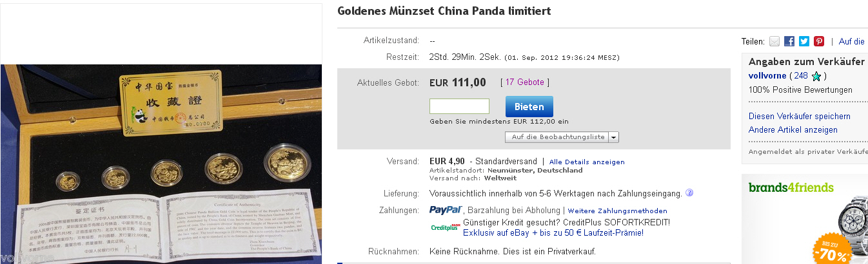Open the '17 Gebote' bid history
The image size is (868, 264).
tap(524, 82)
